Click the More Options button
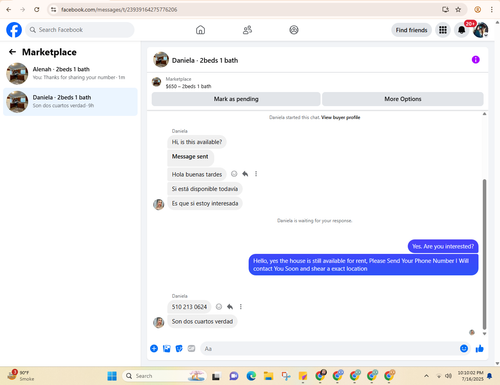This screenshot has height=385, width=500. 403,99
